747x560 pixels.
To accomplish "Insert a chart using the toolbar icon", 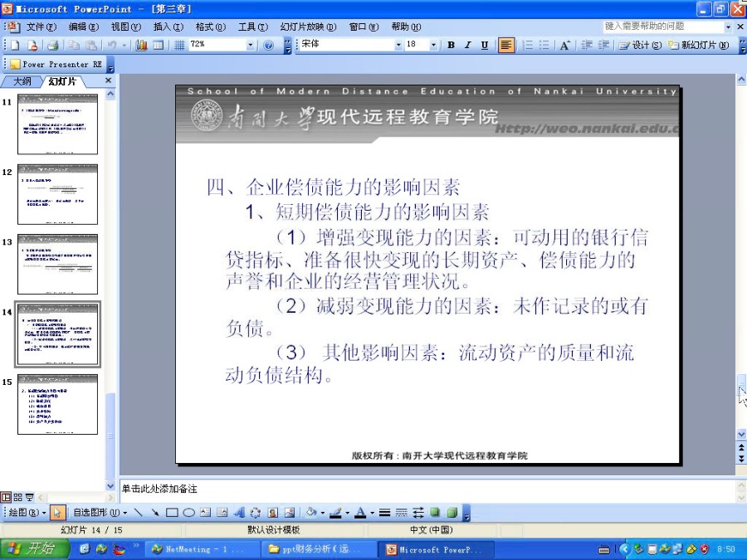I will (x=141, y=46).
